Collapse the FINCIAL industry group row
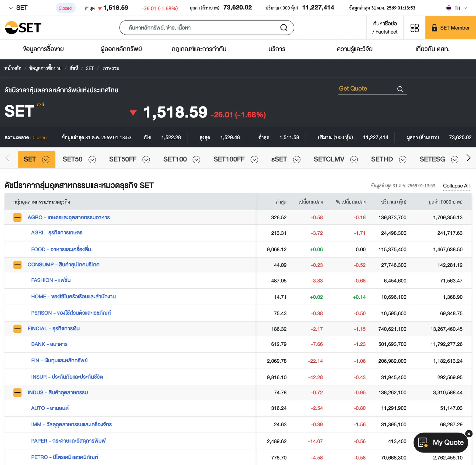Viewport: 476px width, 465px height. click(x=18, y=329)
